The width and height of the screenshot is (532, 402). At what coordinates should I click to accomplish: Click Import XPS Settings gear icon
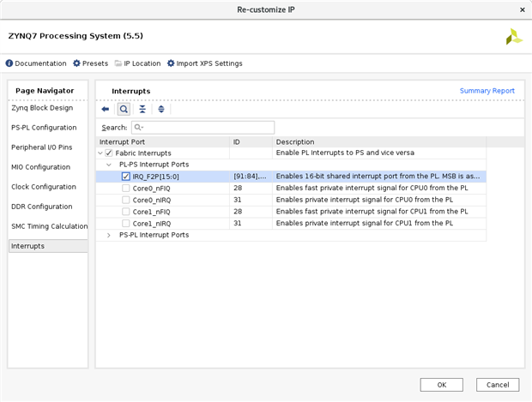pyautogui.click(x=171, y=63)
